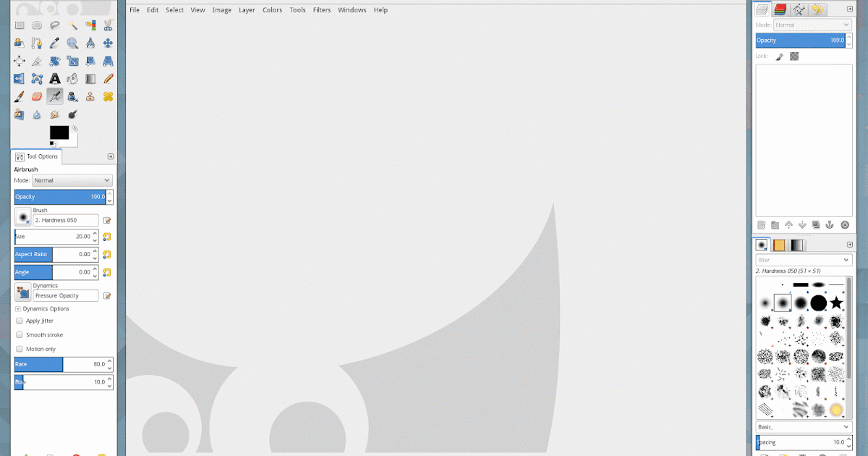Select the Fuzzy Select magic wand tool
868x456 pixels.
72,25
